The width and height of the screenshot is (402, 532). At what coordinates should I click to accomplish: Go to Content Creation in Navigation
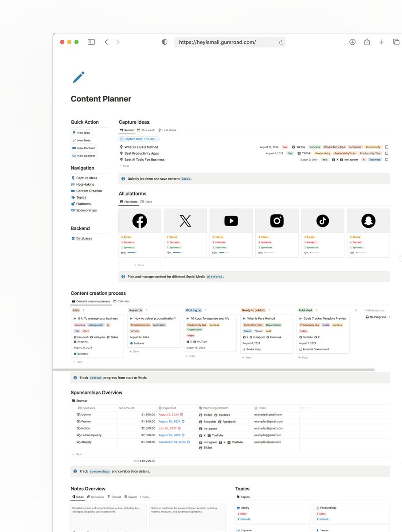(x=86, y=191)
